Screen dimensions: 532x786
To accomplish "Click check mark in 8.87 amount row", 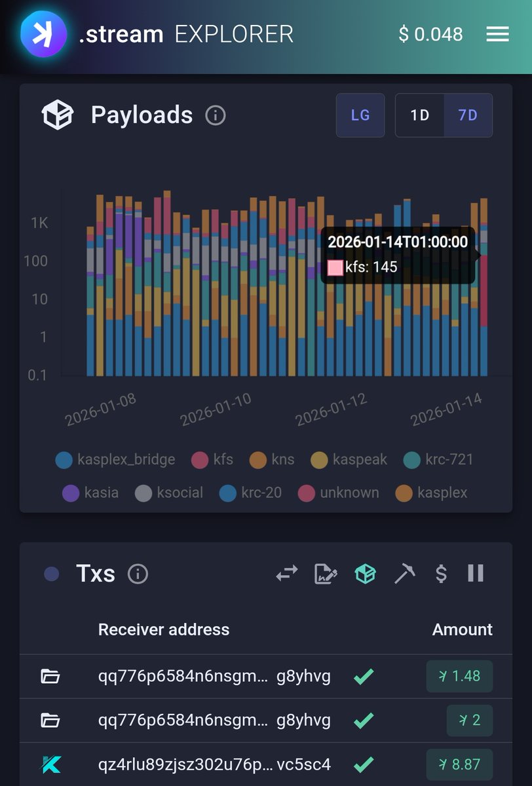I will coord(364,764).
